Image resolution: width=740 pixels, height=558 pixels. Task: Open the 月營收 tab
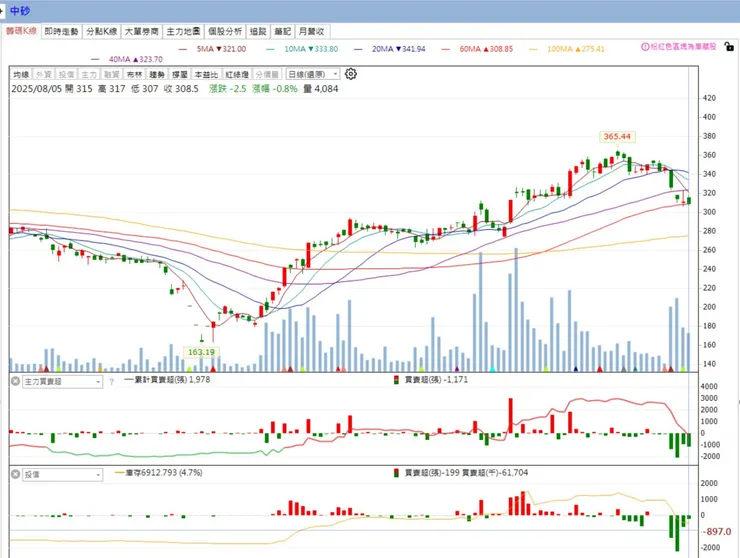(x=311, y=32)
